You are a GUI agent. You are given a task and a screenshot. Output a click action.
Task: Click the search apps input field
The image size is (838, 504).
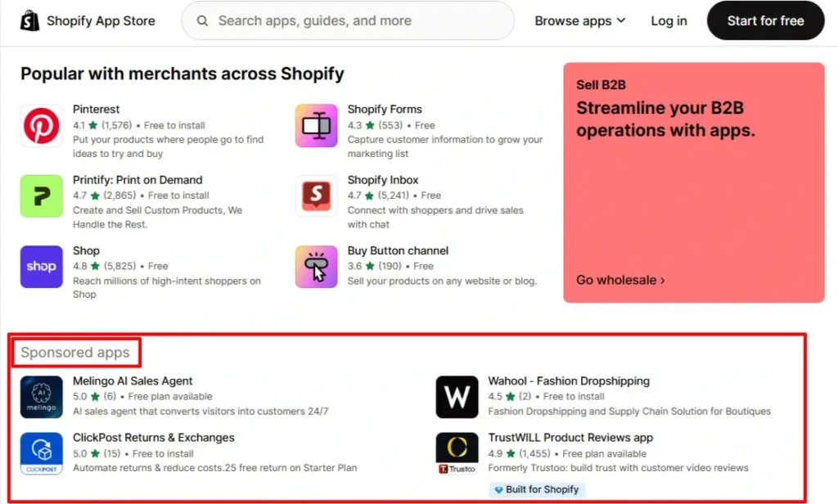tap(347, 20)
